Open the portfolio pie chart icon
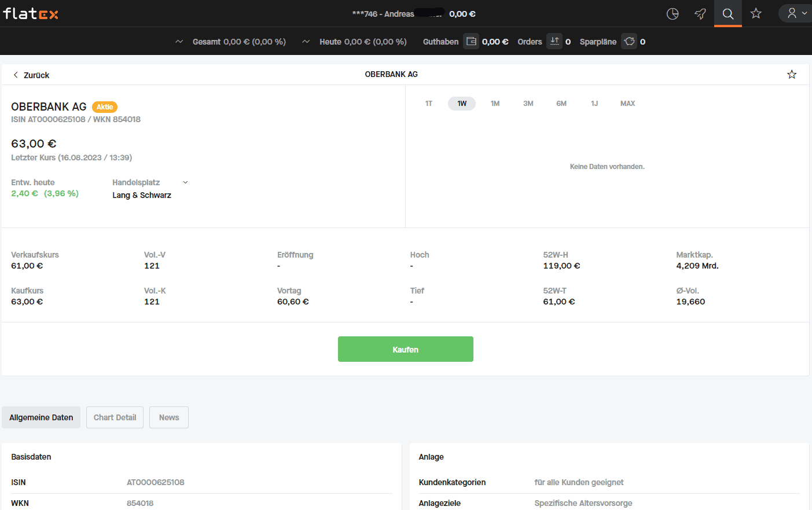 pos(673,14)
